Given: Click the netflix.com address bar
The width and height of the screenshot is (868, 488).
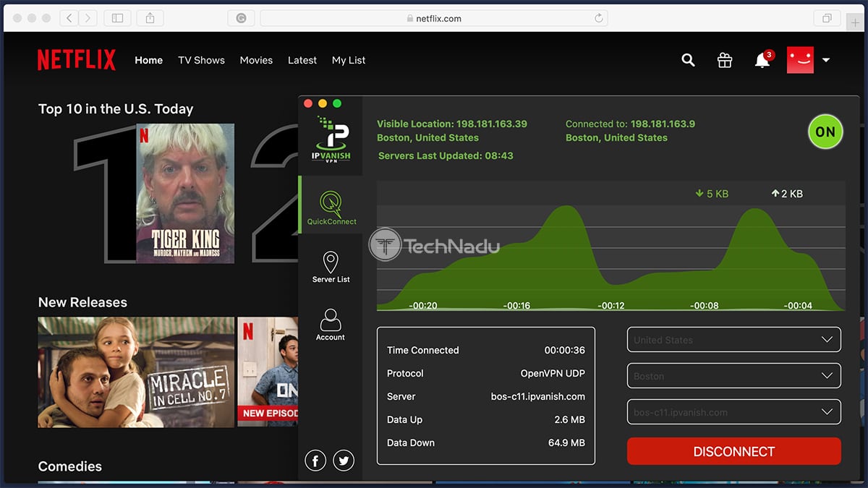Looking at the screenshot, I should [x=434, y=18].
